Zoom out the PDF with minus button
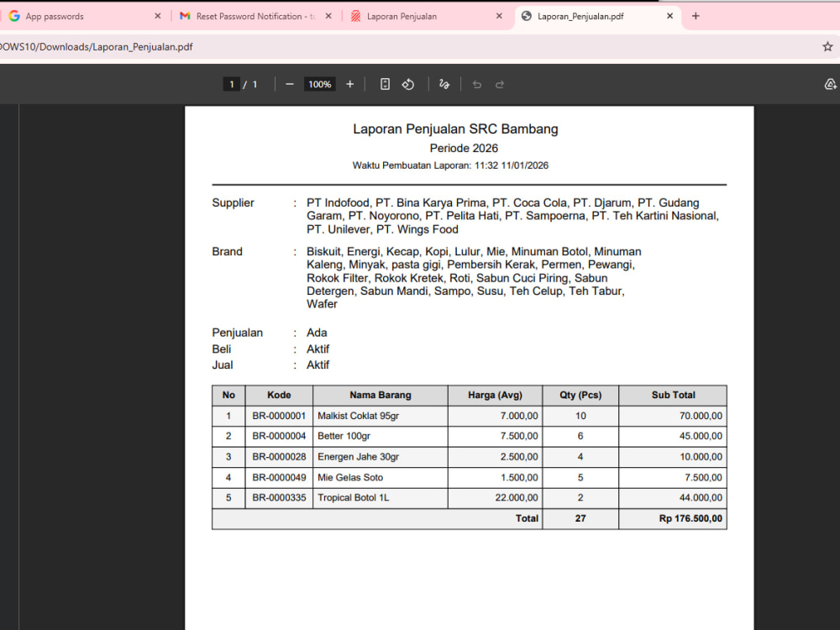840x630 pixels. (x=290, y=84)
